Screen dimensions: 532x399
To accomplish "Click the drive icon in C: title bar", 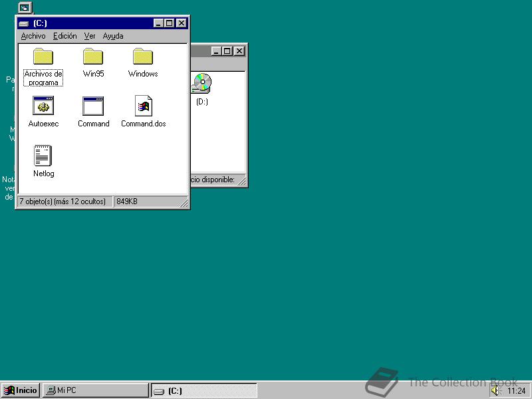I will (x=24, y=23).
